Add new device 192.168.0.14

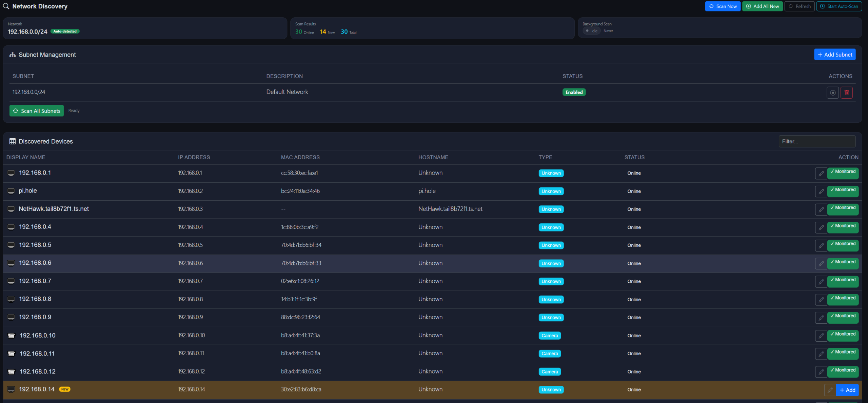coord(847,390)
